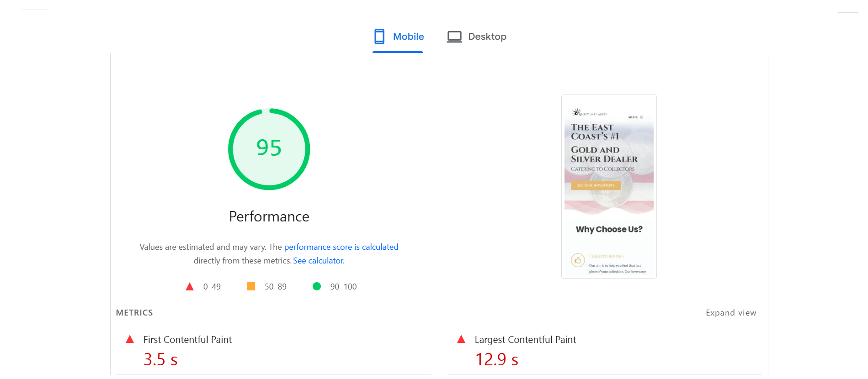Image resolution: width=868 pixels, height=379 pixels.
Task: Click the red triangle beside 0–49
Action: coord(190,287)
